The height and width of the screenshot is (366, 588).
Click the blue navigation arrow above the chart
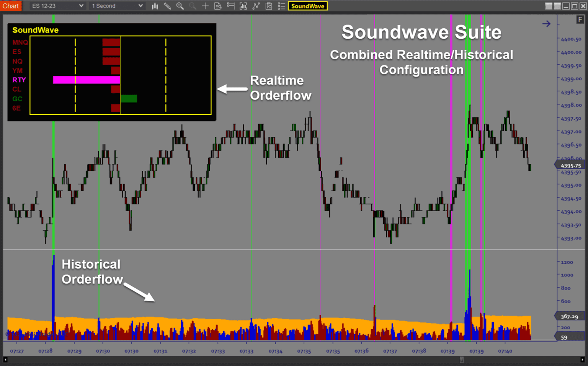pyautogui.click(x=547, y=23)
